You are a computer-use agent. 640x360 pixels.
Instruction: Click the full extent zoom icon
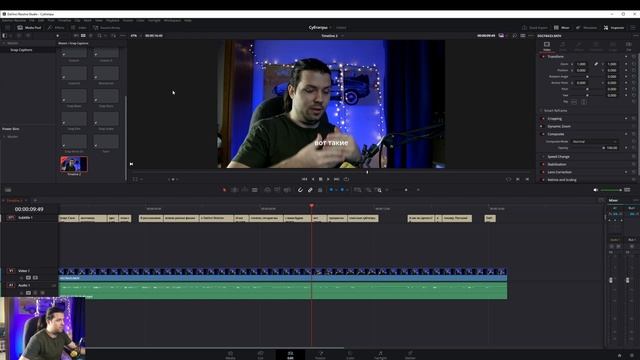point(358,190)
